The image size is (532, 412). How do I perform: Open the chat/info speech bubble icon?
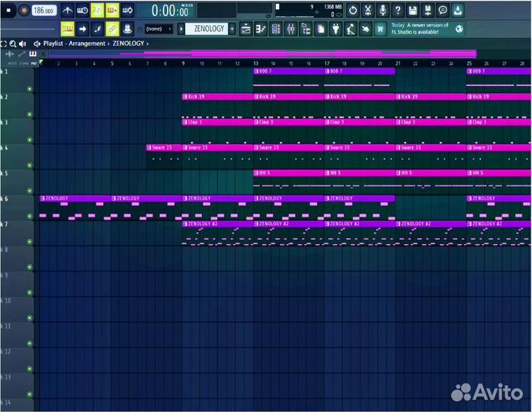(x=442, y=11)
